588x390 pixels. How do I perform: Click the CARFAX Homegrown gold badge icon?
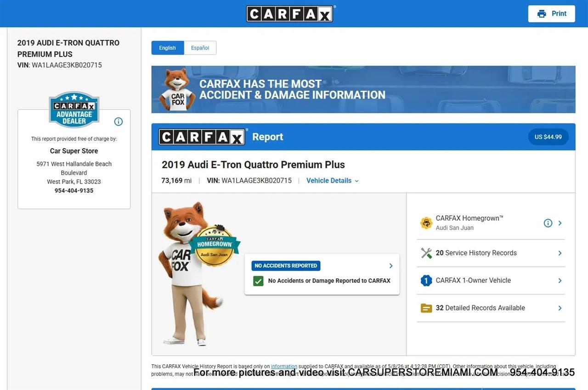[426, 223]
